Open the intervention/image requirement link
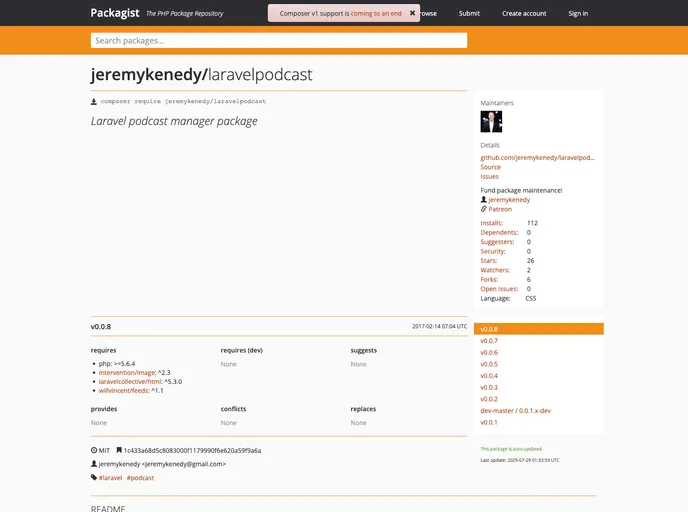This screenshot has height=512, width=688. point(127,372)
